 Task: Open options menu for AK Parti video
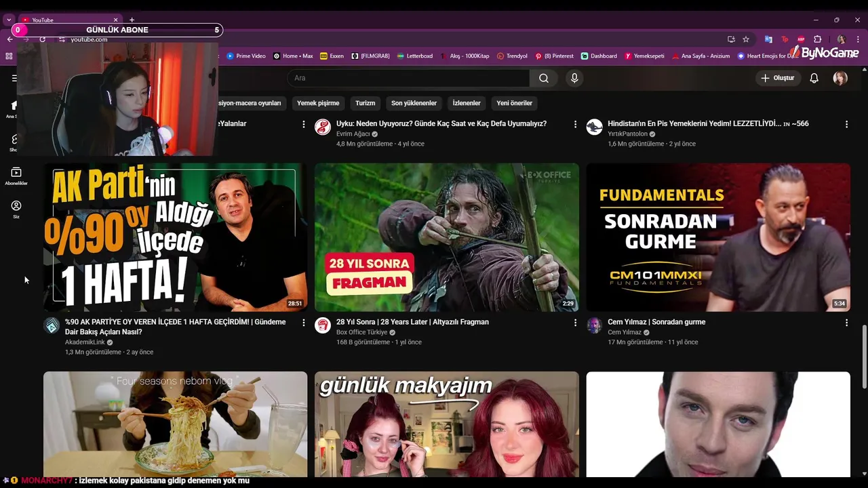[304, 323]
